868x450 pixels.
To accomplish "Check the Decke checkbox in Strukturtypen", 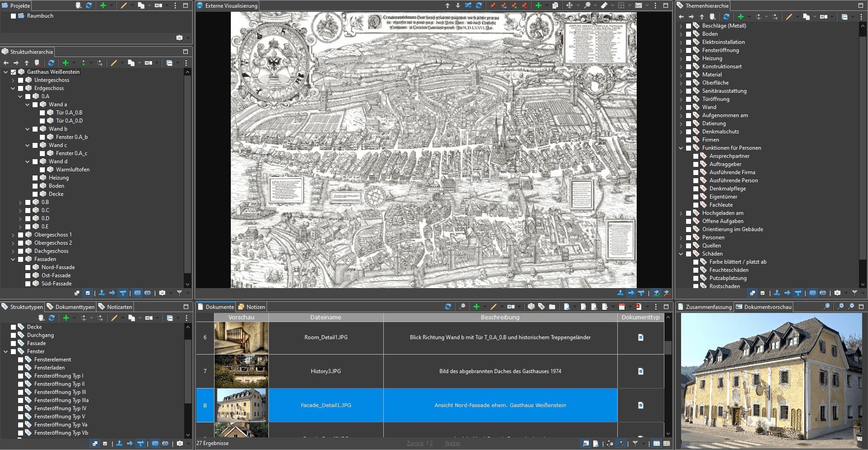I will 14,327.
